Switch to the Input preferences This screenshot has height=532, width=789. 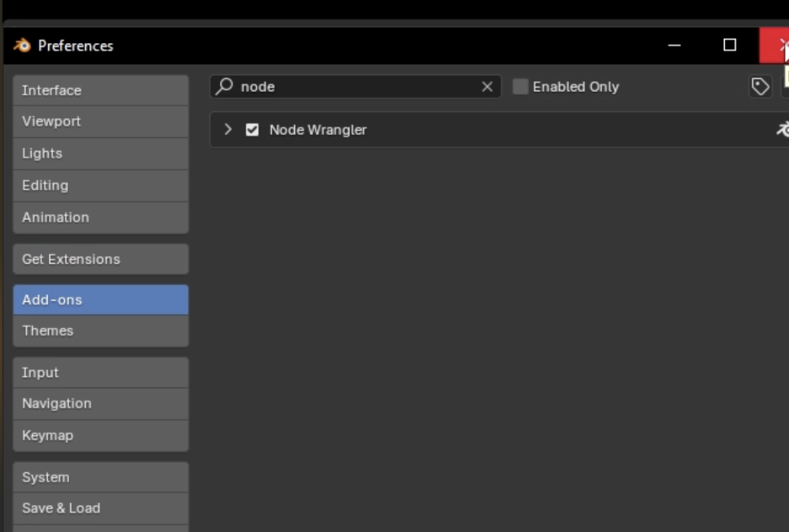click(x=100, y=373)
